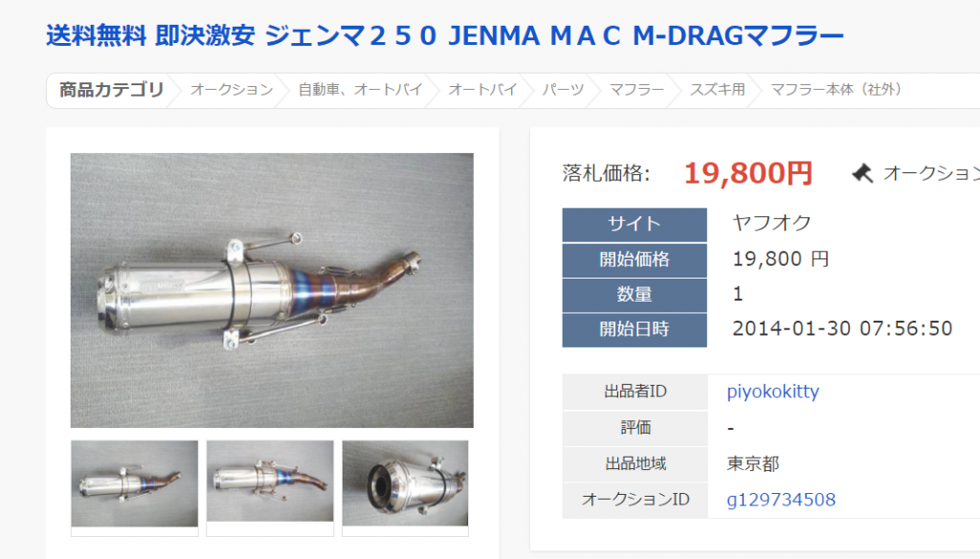Image resolution: width=980 pixels, height=559 pixels.
Task: Select the second muffler thumbnail
Action: (x=270, y=481)
